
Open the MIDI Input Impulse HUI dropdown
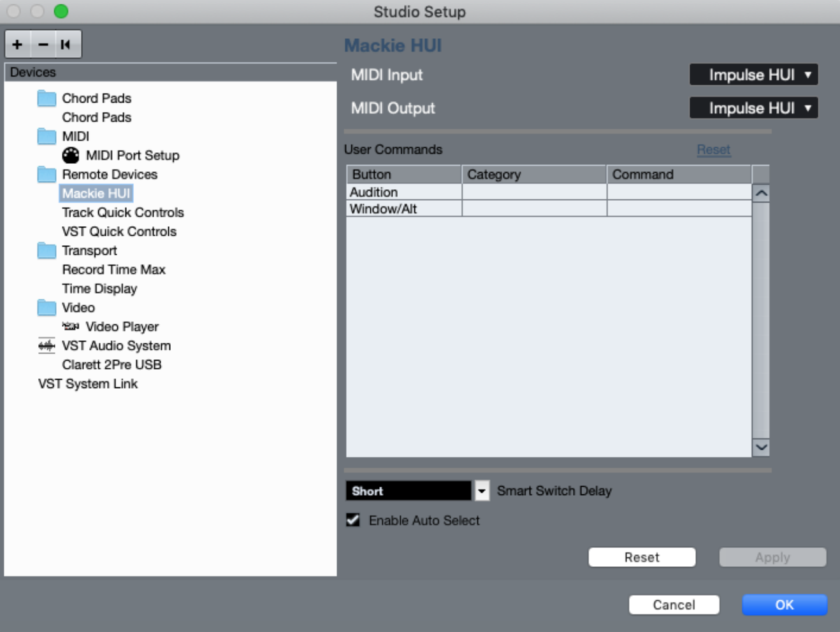(753, 75)
